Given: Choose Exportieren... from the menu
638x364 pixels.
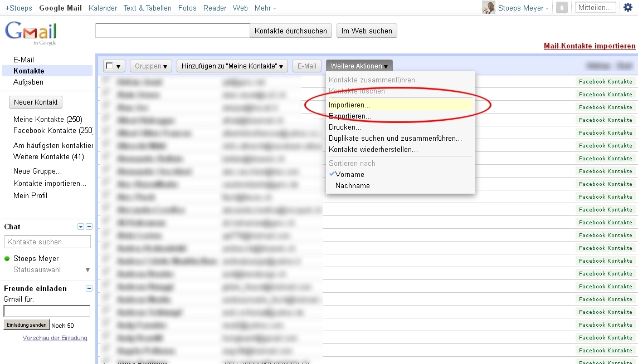Looking at the screenshot, I should click(350, 116).
